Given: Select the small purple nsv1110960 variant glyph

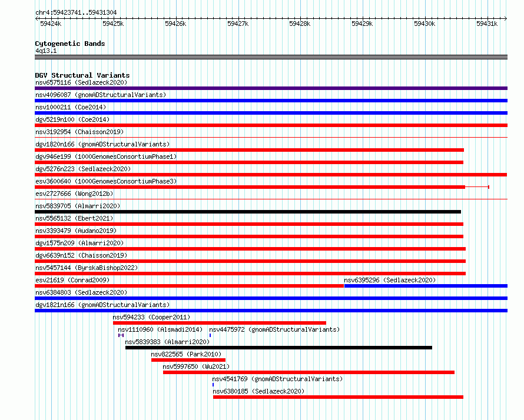Looking at the screenshot, I should click(121, 335).
